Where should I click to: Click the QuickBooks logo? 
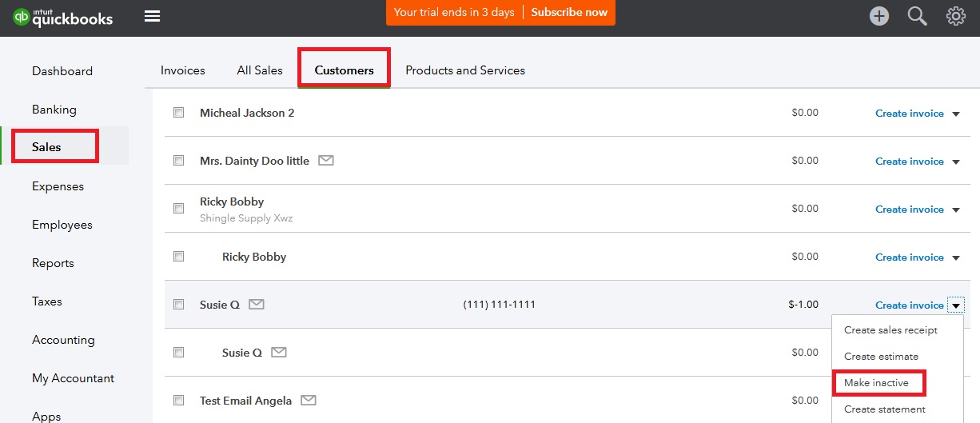pyautogui.click(x=63, y=17)
